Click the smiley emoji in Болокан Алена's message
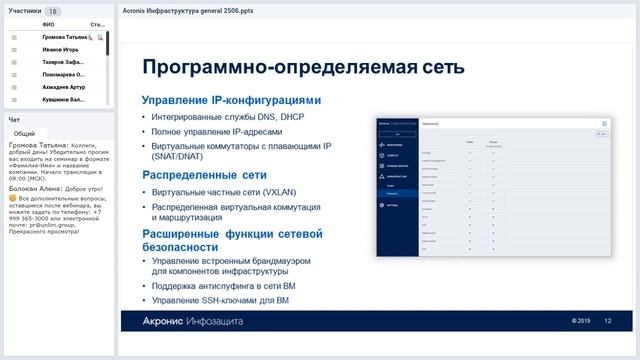640x360 pixels. pyautogui.click(x=13, y=198)
